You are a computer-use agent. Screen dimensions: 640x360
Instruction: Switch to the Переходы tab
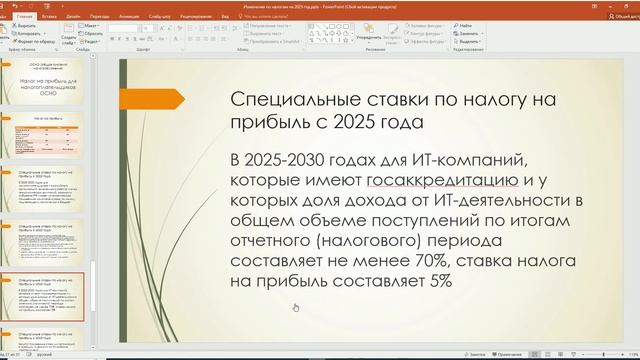[x=100, y=17]
